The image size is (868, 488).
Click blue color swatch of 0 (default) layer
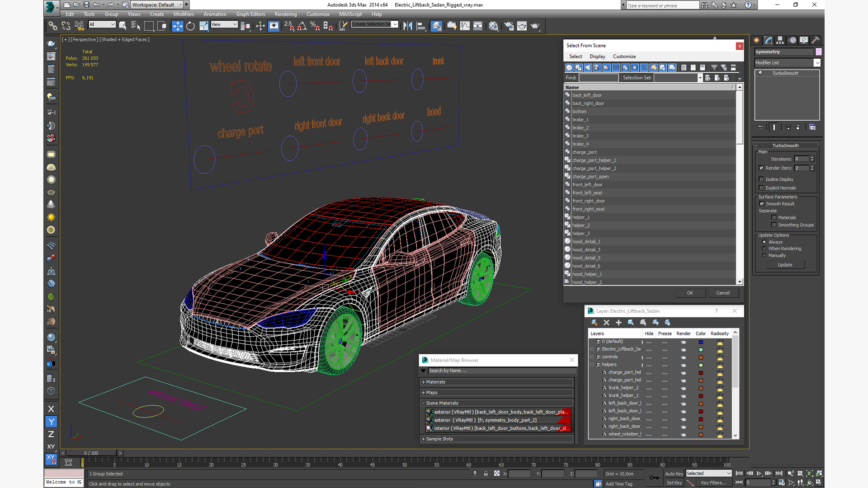pos(701,342)
